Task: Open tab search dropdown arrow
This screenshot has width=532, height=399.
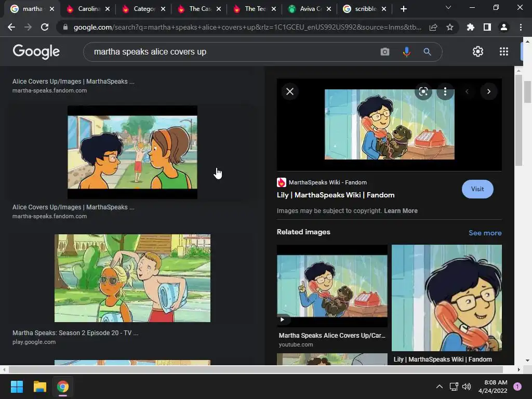Action: (x=448, y=7)
